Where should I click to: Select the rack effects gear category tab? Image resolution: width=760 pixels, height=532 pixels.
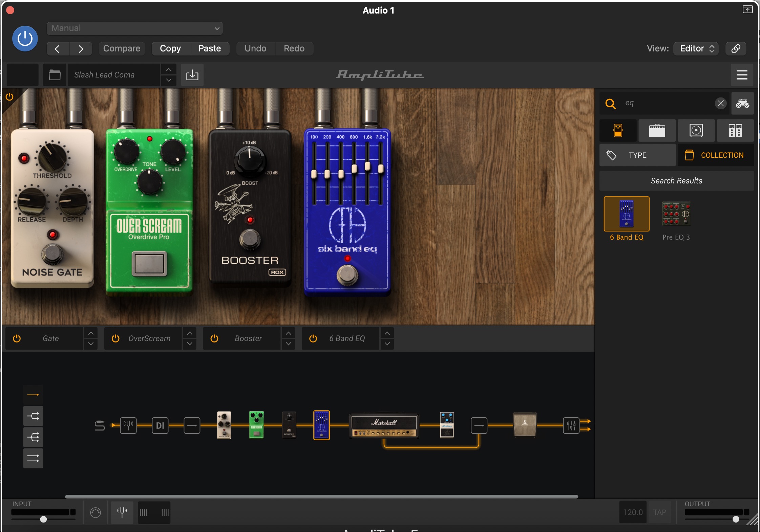point(735,130)
